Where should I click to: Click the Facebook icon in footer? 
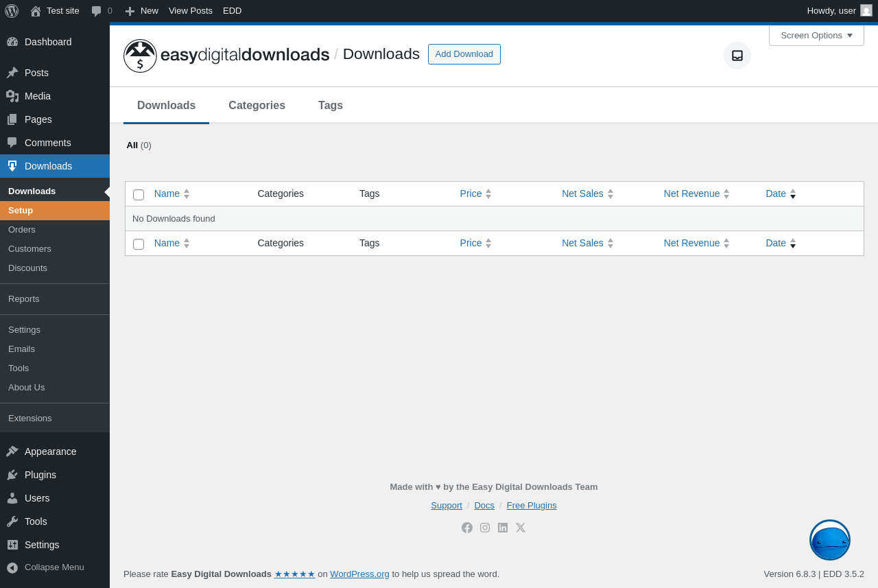point(467,528)
